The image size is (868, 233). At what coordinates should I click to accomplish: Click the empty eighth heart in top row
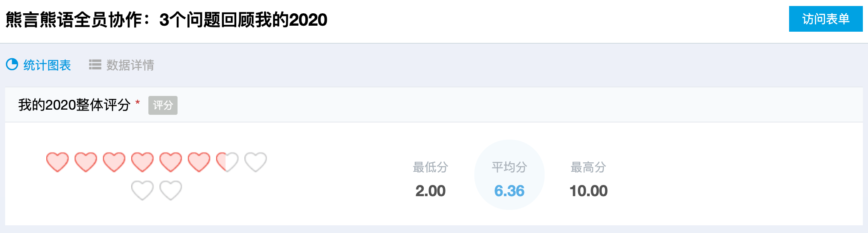point(256,162)
